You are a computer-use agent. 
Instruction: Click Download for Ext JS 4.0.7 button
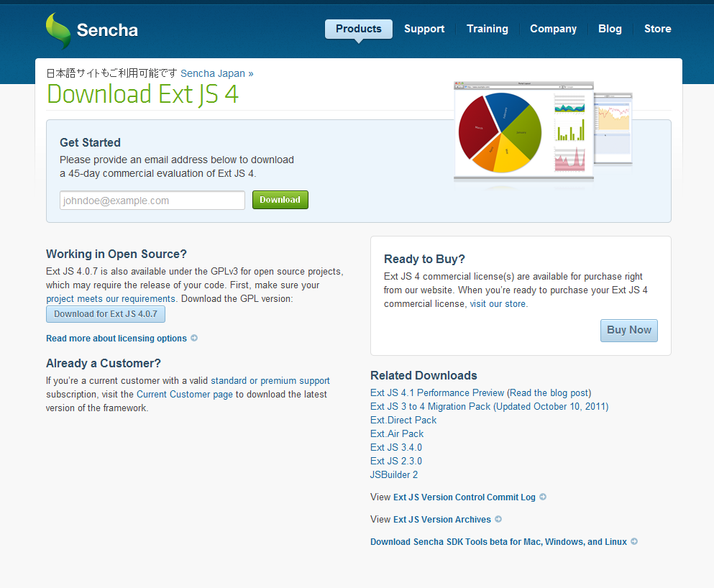[106, 314]
